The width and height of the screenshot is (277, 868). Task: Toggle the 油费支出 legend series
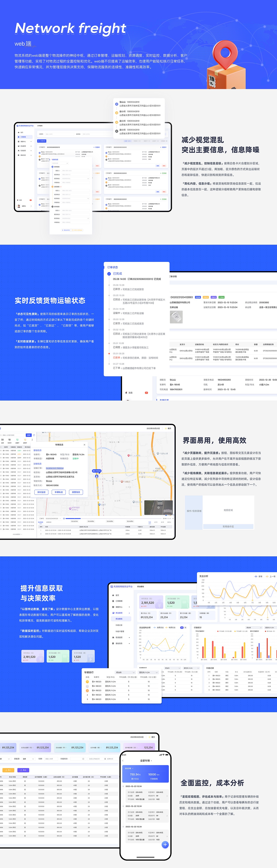click(159, 627)
